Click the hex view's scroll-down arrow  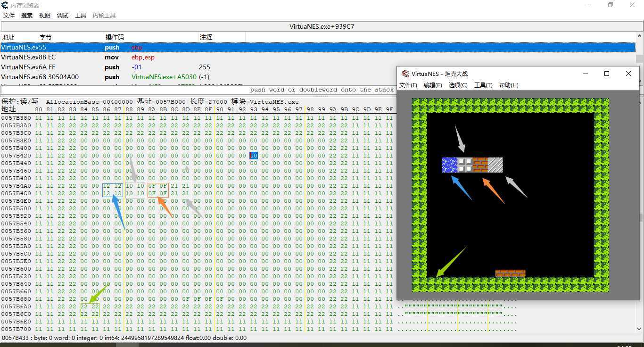coord(639,329)
